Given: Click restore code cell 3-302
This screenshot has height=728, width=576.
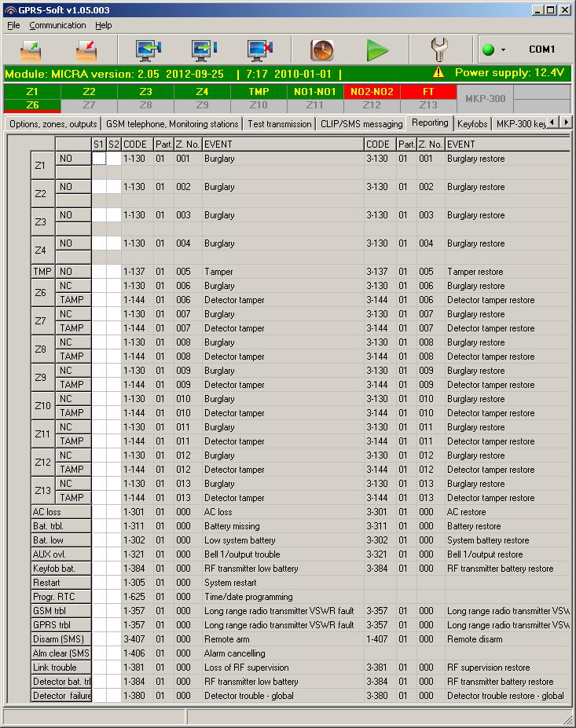Looking at the screenshot, I should [x=380, y=540].
